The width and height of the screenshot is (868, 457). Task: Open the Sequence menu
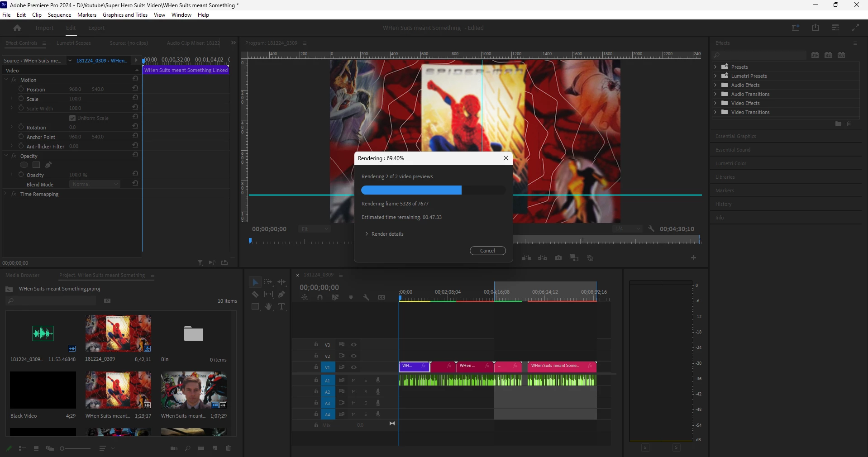[59, 15]
